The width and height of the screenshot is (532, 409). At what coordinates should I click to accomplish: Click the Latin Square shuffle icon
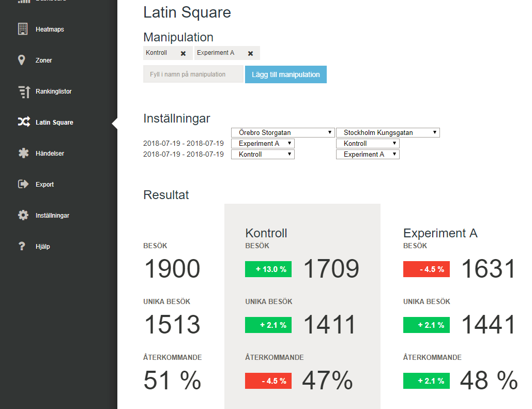click(x=24, y=122)
